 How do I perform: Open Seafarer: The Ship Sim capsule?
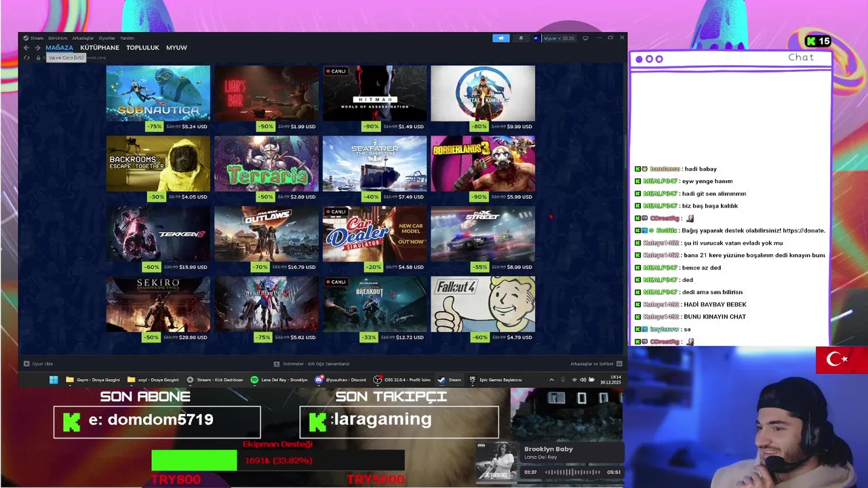(x=375, y=163)
